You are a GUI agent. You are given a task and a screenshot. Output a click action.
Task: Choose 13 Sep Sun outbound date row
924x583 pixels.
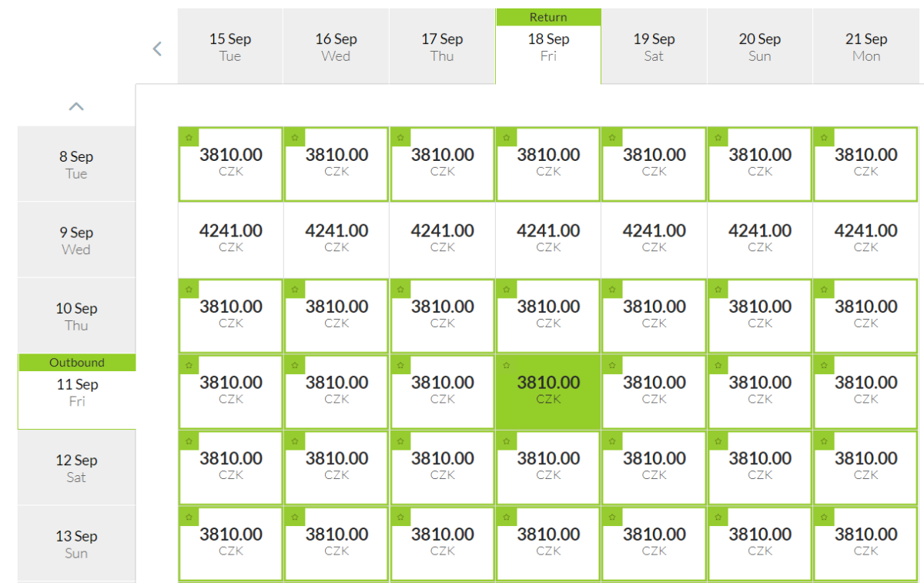click(76, 544)
